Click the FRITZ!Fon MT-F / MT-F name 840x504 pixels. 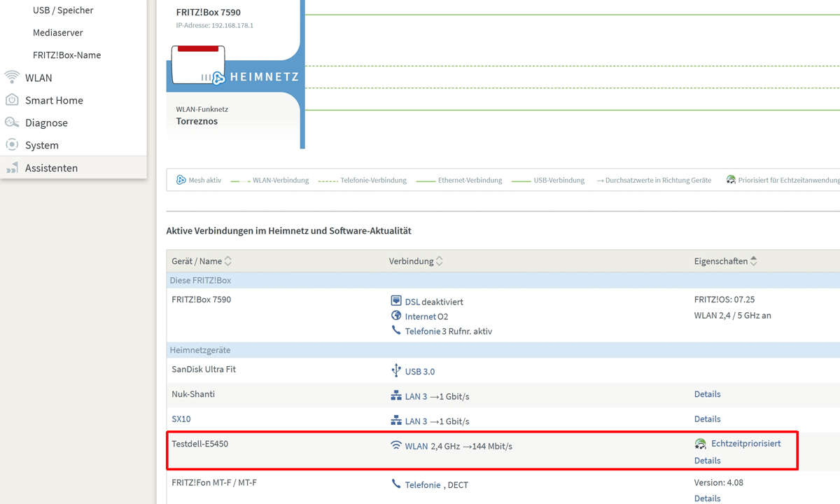tap(214, 482)
